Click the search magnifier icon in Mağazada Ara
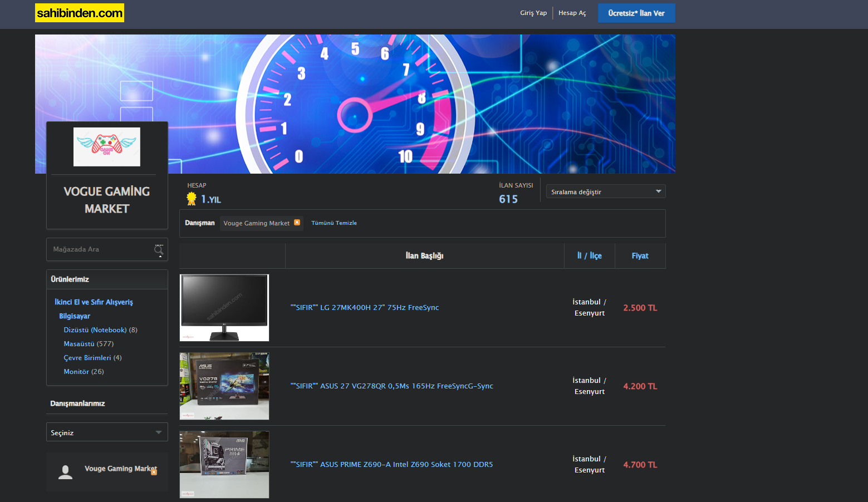This screenshot has height=502, width=868. tap(159, 250)
